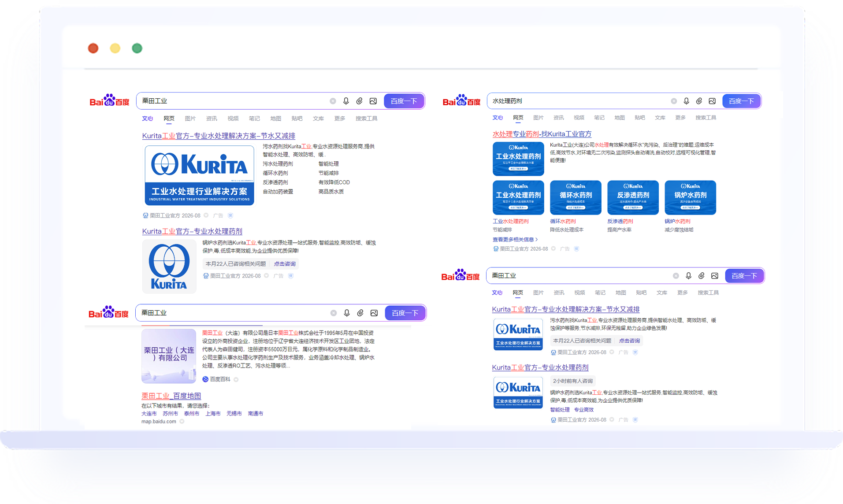Image resolution: width=843 pixels, height=504 pixels.
Task: Choose 苏州市 in the Baidu Maps city list
Action: click(170, 414)
